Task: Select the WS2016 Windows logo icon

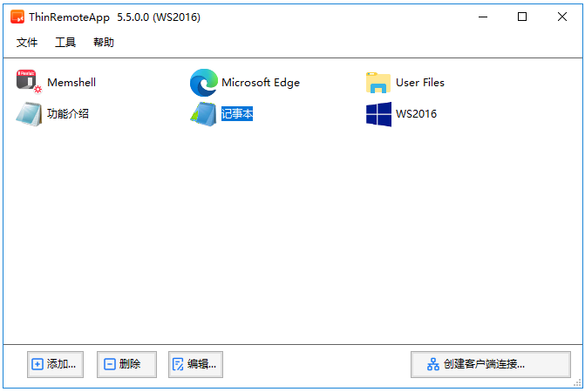Action: pos(378,114)
